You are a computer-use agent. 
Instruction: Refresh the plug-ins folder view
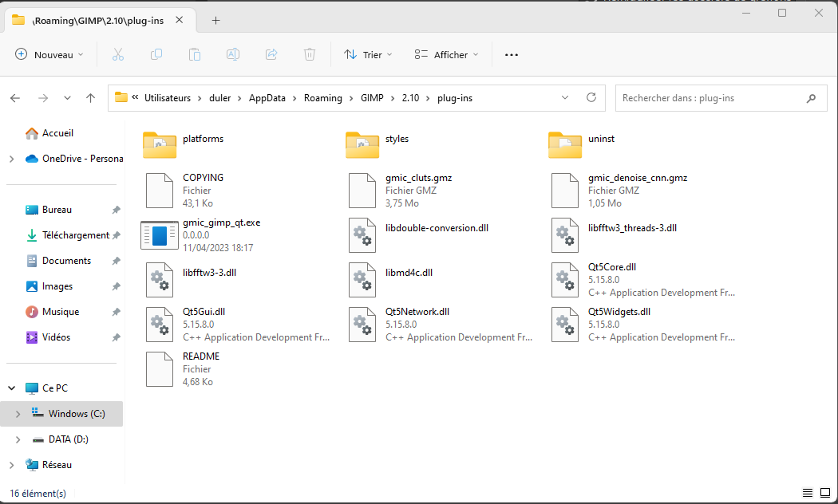click(591, 98)
